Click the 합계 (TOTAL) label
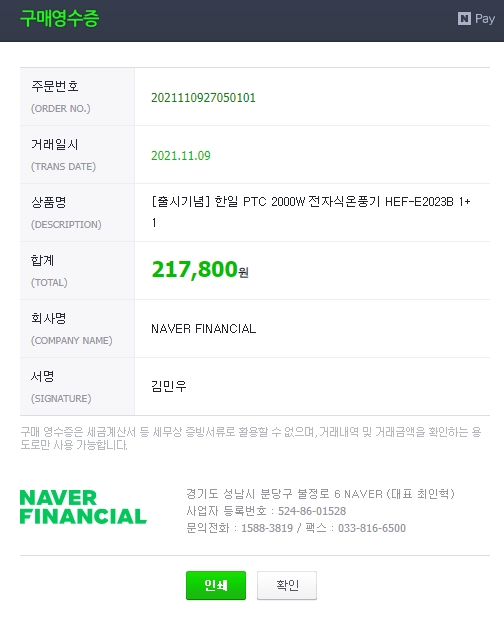 tap(49, 271)
